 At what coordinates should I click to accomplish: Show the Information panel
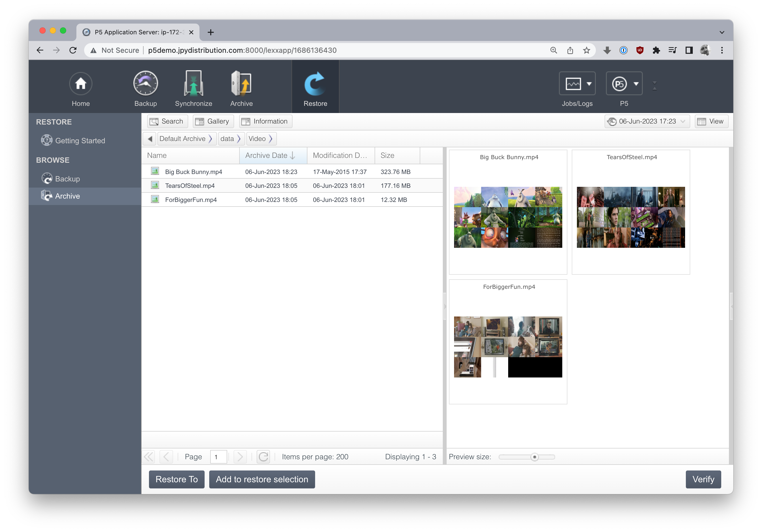tap(266, 121)
